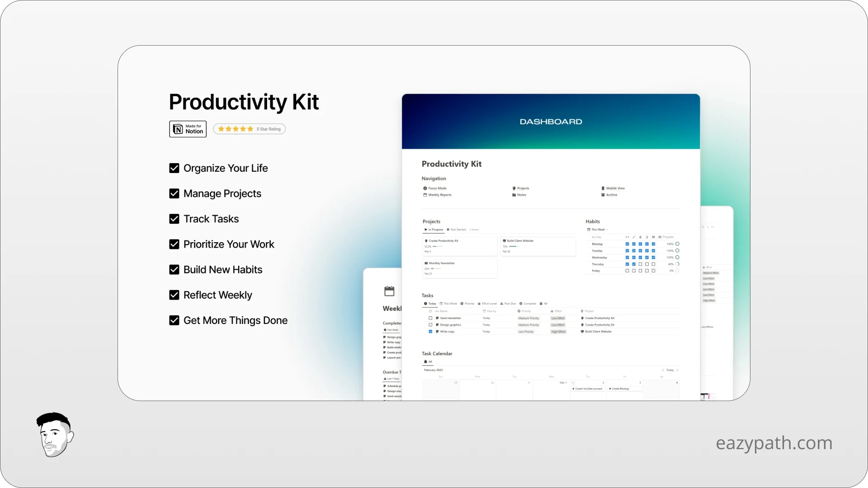Open the Create Productivity Kit project card
This screenshot has height=488, width=868.
[460, 246]
